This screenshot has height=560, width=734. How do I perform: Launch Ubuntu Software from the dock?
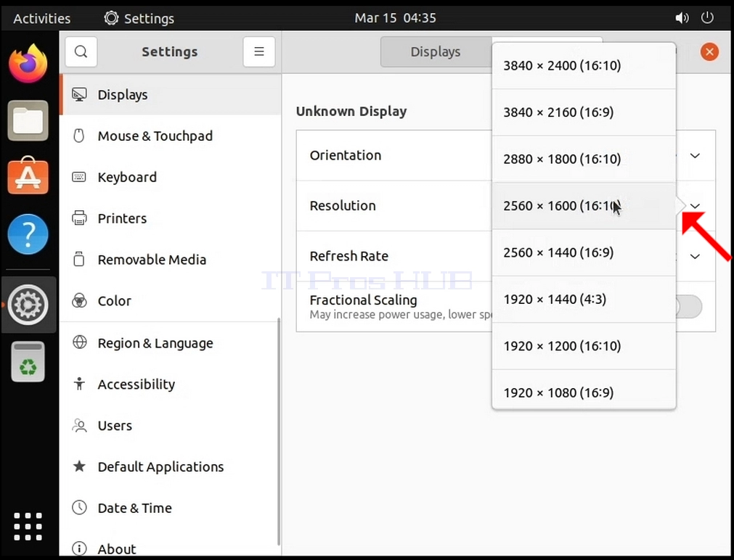click(x=28, y=176)
